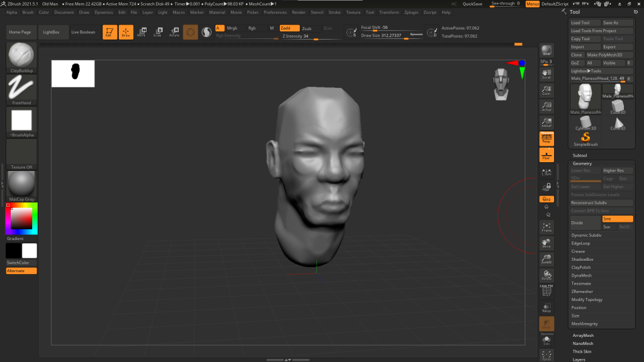Open the Stroke menu
644x362 pixels.
pos(335,12)
